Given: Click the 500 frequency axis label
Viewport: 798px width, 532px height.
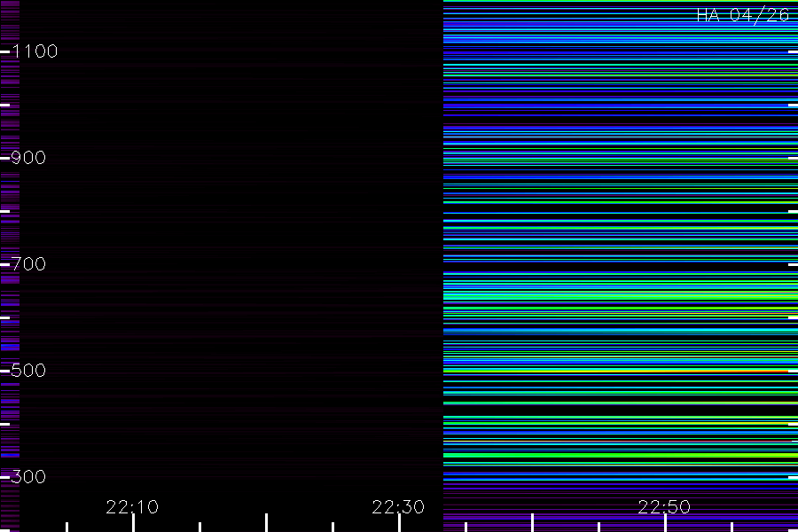Looking at the screenshot, I should [28, 370].
